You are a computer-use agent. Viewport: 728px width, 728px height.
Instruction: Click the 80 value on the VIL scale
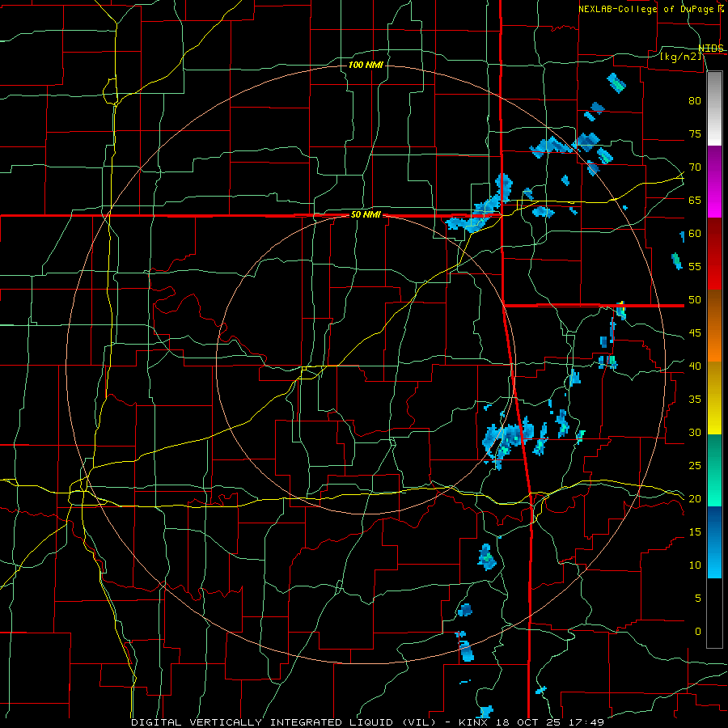pyautogui.click(x=695, y=101)
